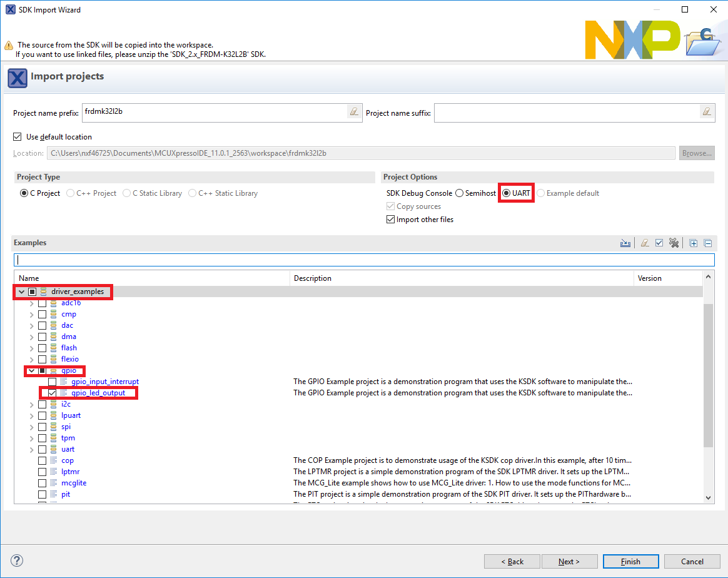728x578 pixels.
Task: Click the examples list vertical scrollbar
Action: (x=708, y=375)
